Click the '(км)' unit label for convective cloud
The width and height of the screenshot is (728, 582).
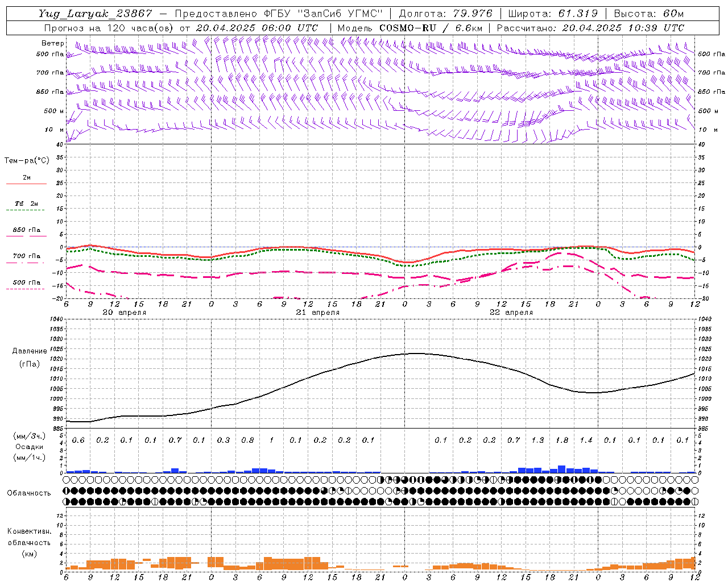29,554
